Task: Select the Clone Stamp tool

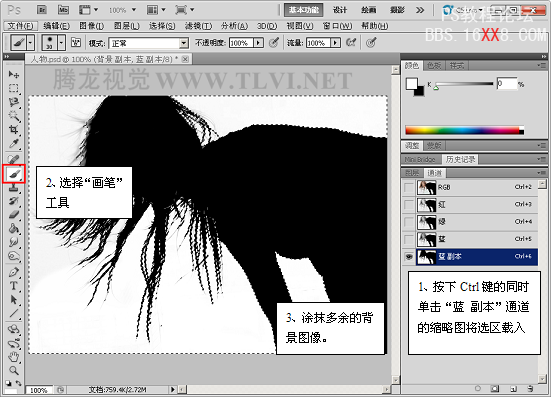Action: point(14,188)
